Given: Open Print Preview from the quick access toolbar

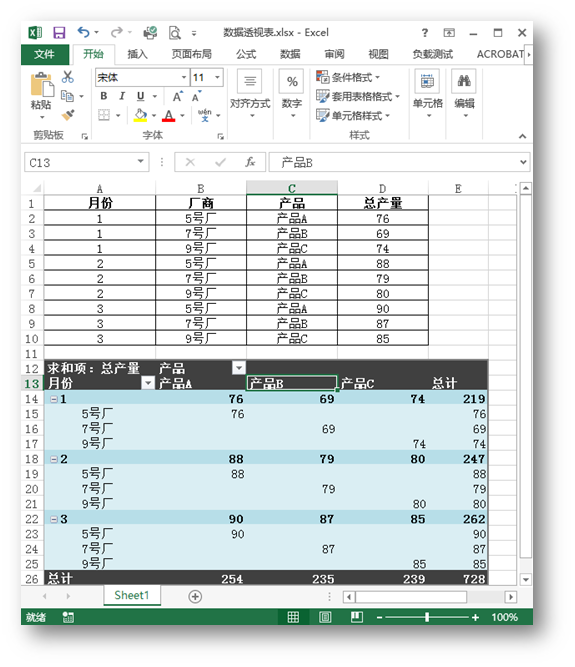Looking at the screenshot, I should pyautogui.click(x=174, y=33).
